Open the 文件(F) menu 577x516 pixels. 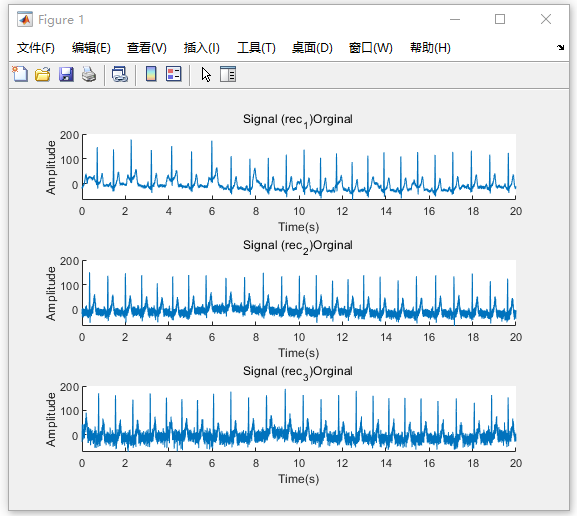click(36, 48)
